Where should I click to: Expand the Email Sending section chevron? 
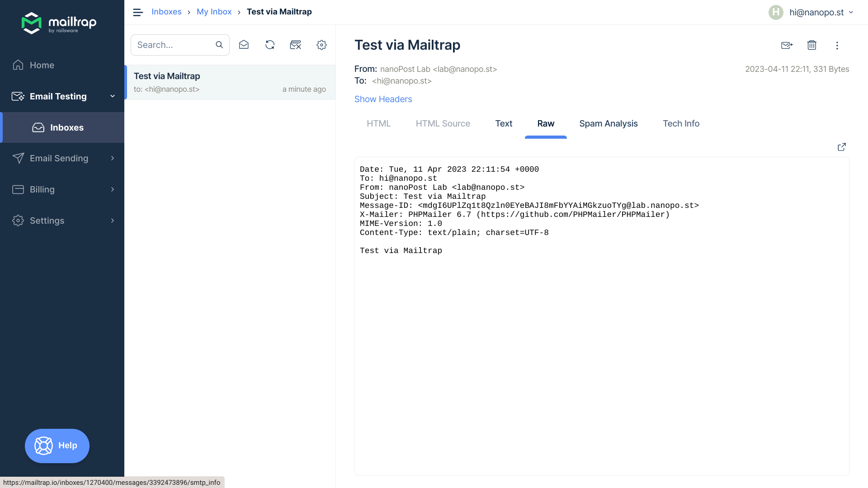[x=113, y=158]
